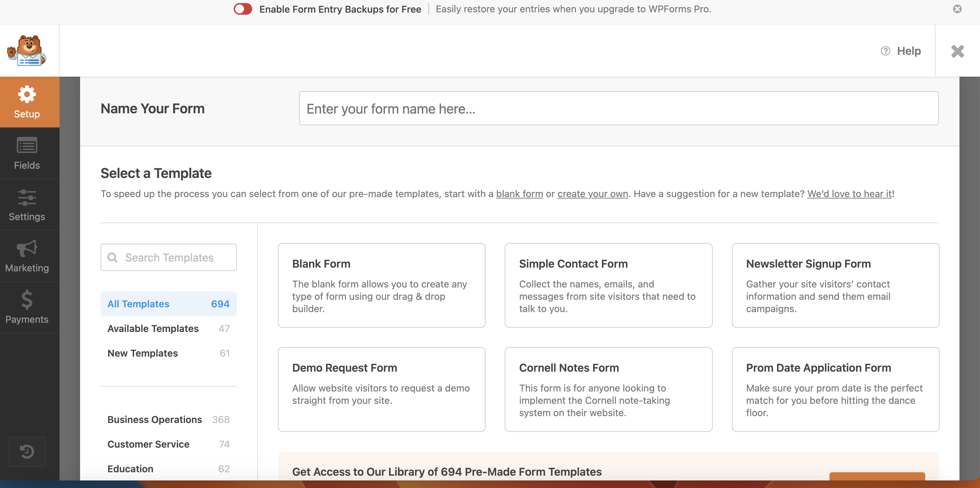Dismiss the top notification banner
The image size is (980, 488).
click(x=957, y=9)
